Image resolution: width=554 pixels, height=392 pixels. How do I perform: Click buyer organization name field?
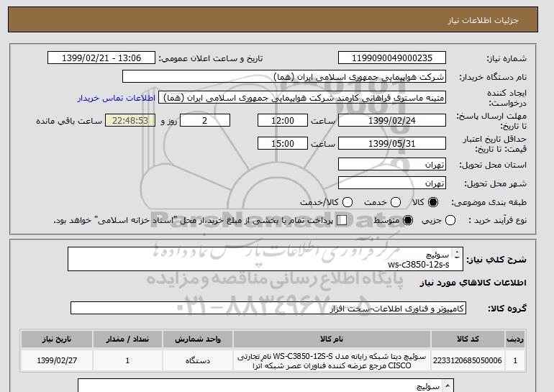284,77
